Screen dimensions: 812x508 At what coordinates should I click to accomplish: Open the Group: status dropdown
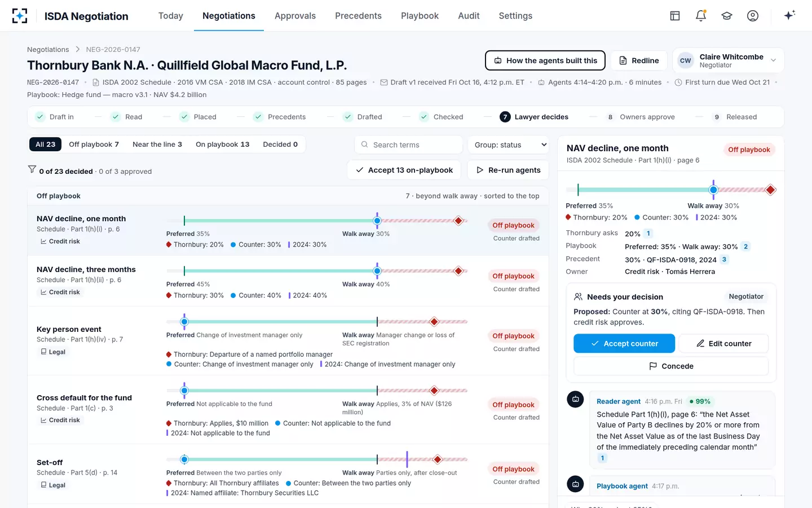[x=508, y=144]
